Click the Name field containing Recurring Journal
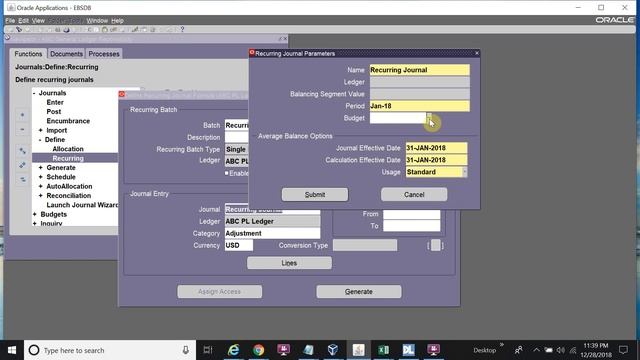Screen dimensions: 640x360 [420, 70]
